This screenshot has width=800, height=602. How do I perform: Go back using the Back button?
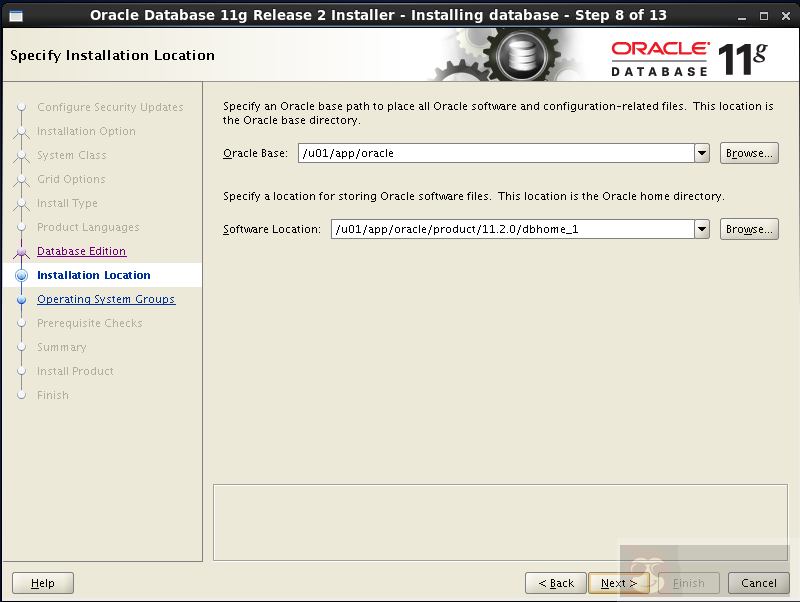tap(555, 583)
